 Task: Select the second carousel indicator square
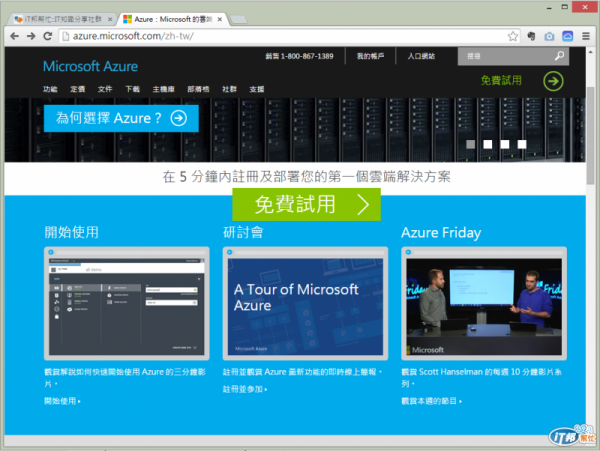pyautogui.click(x=488, y=144)
